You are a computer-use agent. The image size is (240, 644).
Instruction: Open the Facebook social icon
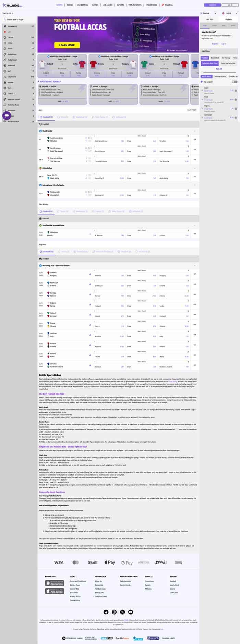[106, 612]
